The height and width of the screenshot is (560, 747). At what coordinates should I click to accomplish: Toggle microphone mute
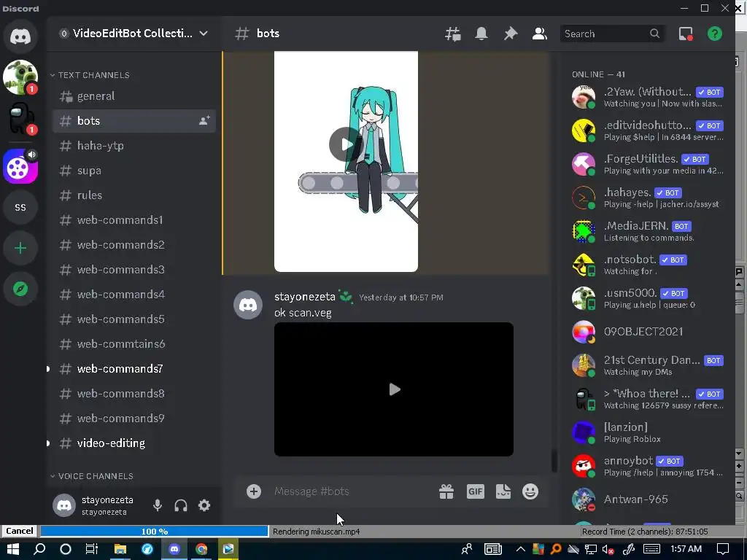pyautogui.click(x=158, y=505)
